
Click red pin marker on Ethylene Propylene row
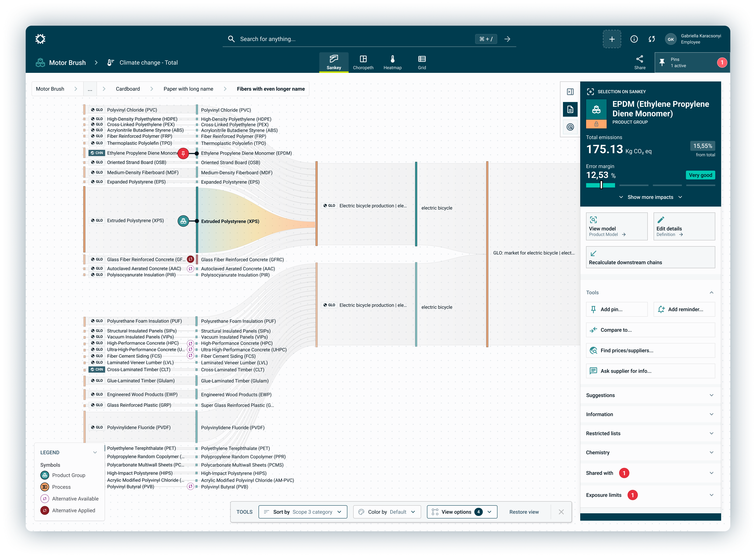(183, 153)
